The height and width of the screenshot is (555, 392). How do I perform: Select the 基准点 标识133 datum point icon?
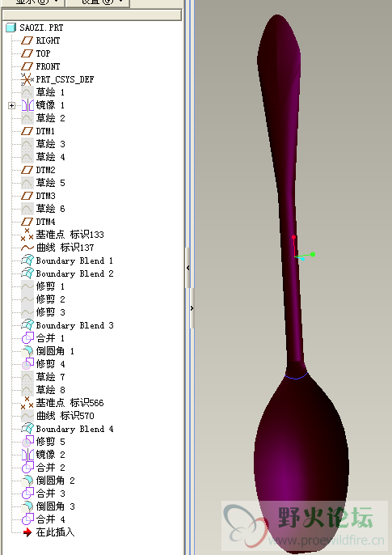(x=27, y=235)
